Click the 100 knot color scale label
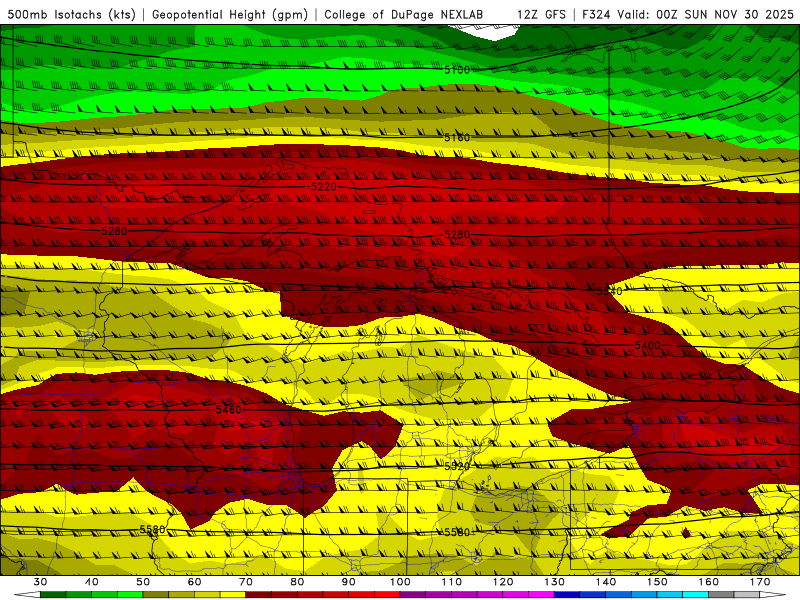This screenshot has height=600, width=800. (400, 582)
